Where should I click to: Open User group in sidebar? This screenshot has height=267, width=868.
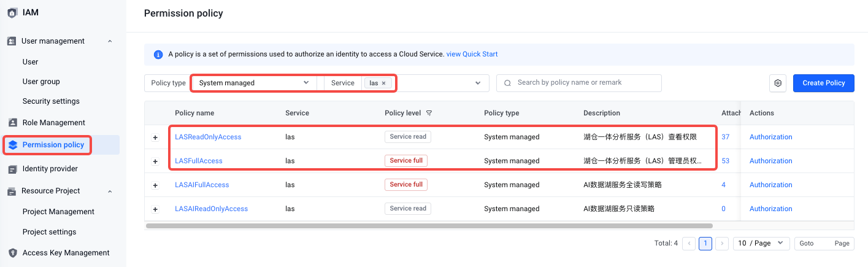[41, 82]
